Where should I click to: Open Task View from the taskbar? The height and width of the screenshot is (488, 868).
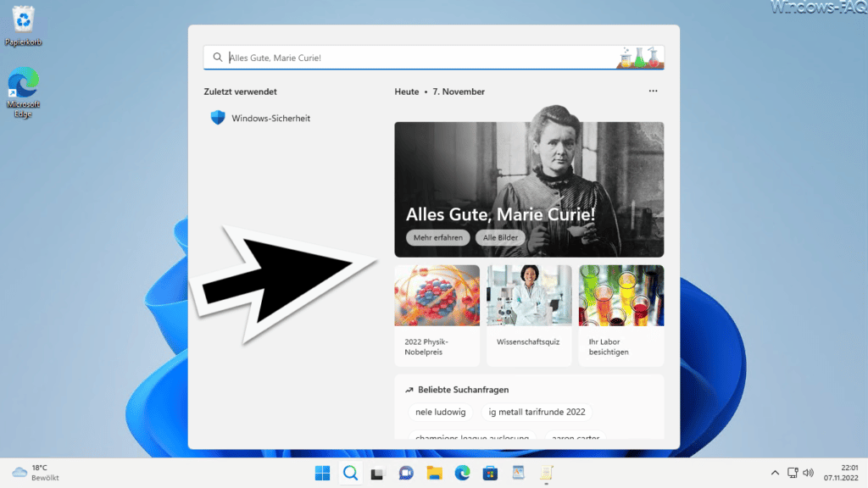pyautogui.click(x=377, y=474)
